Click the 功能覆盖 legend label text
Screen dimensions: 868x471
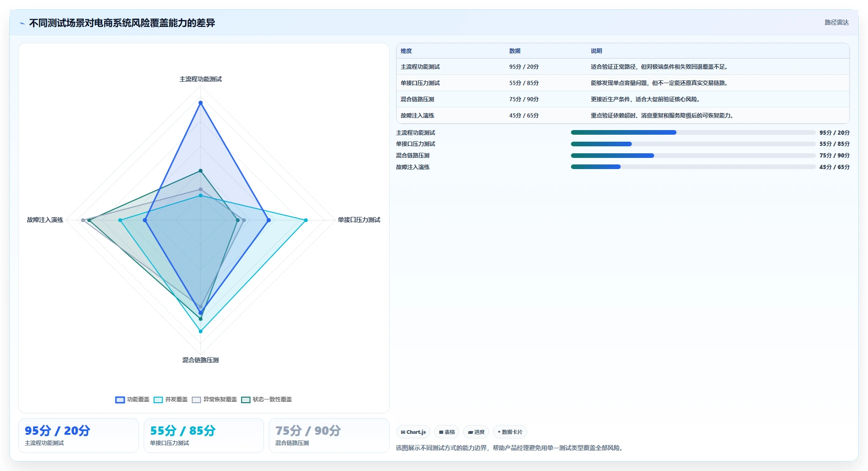coord(138,399)
